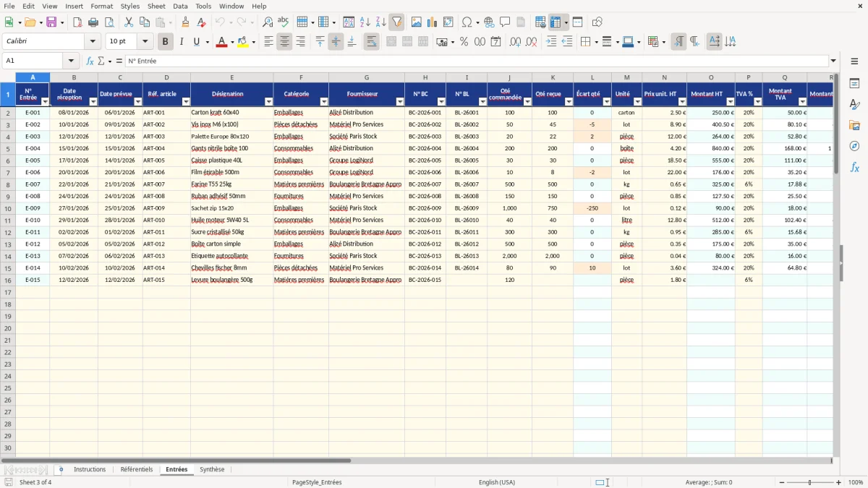This screenshot has width=868, height=488.
Task: Open the Borders dropdown arrow
Action: 596,42
